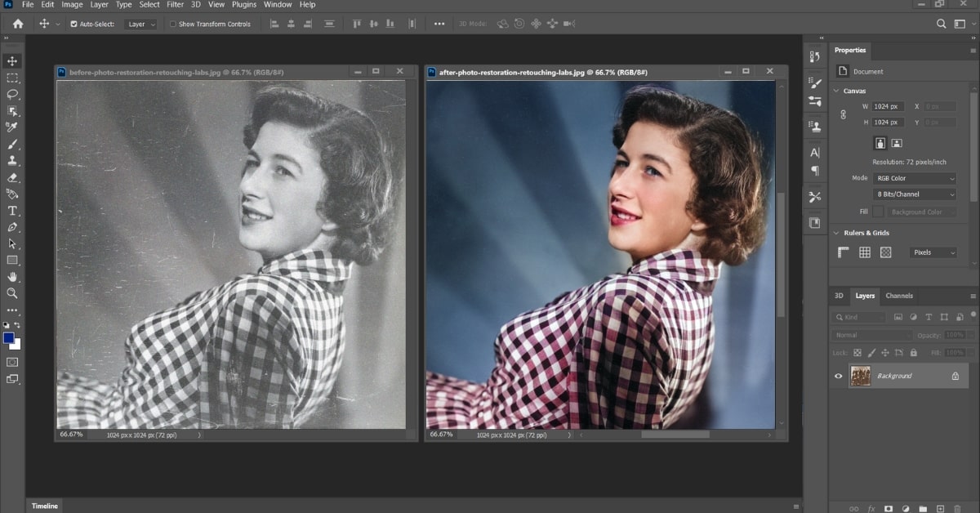Select the Clone Stamp tool
980x513 pixels.
pyautogui.click(x=12, y=161)
